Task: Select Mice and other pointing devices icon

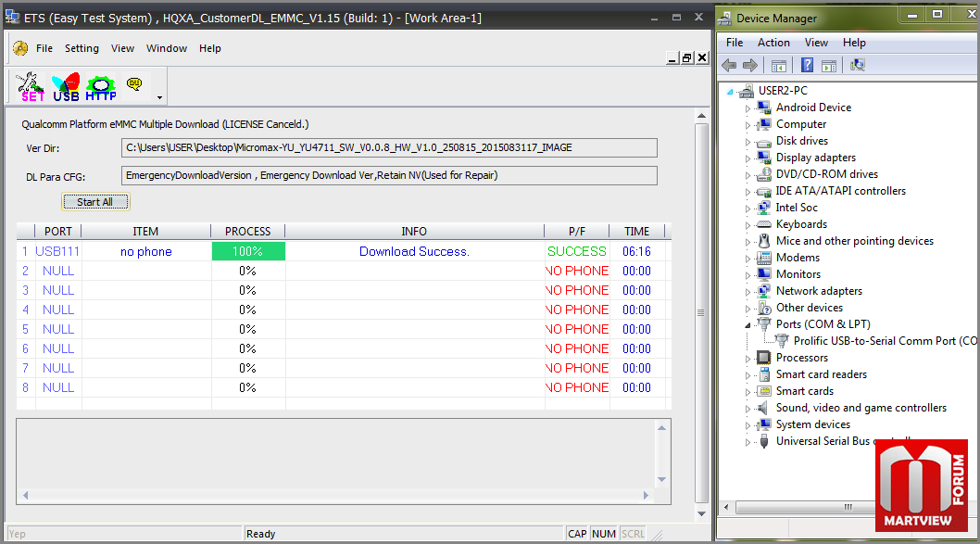Action: tap(764, 241)
